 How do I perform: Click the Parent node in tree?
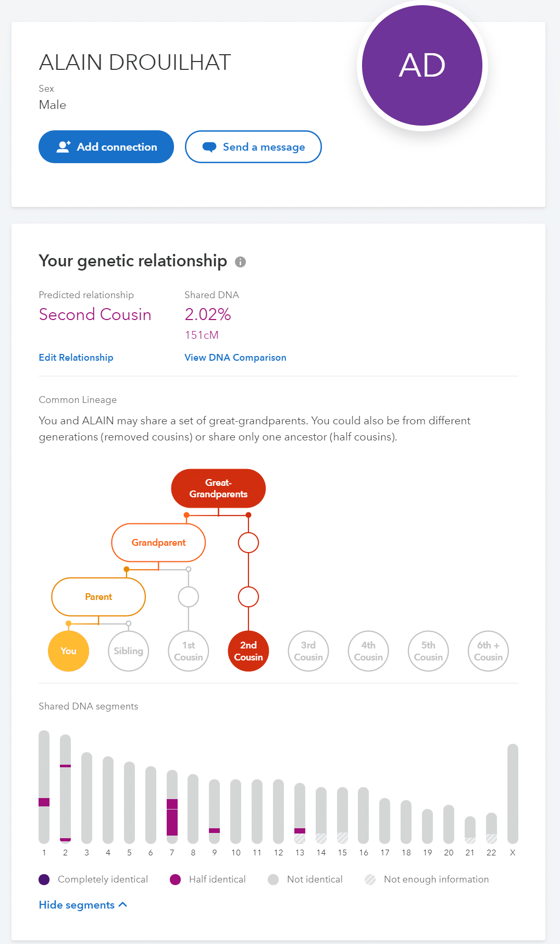(98, 597)
